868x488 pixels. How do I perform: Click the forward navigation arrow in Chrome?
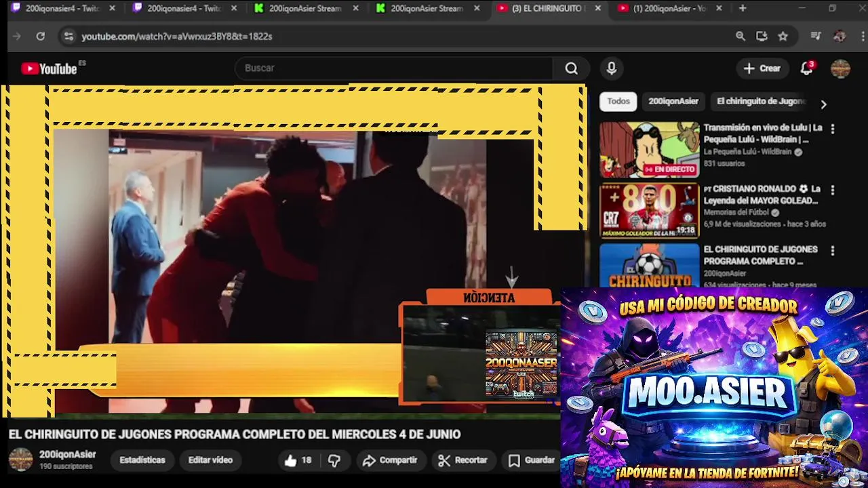[x=17, y=37]
